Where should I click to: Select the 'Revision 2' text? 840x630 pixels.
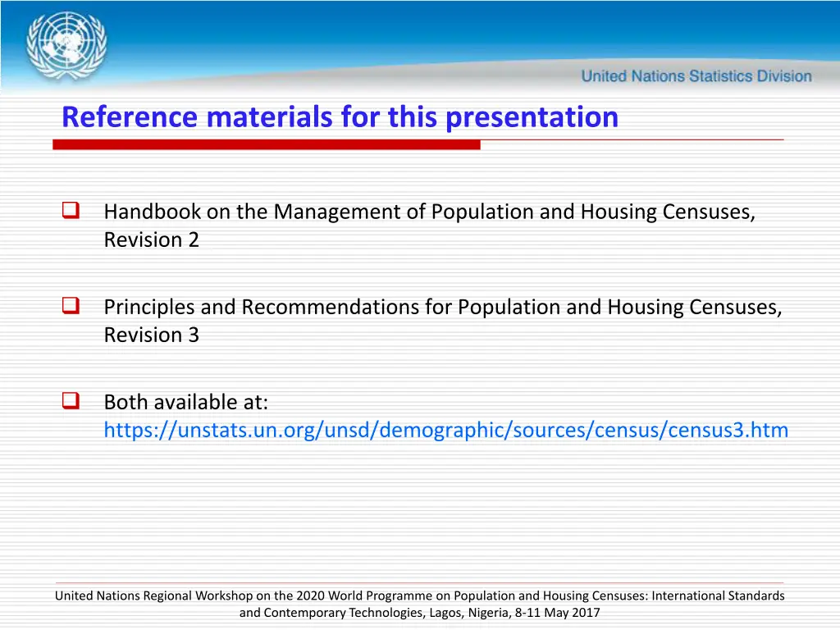[x=151, y=240]
